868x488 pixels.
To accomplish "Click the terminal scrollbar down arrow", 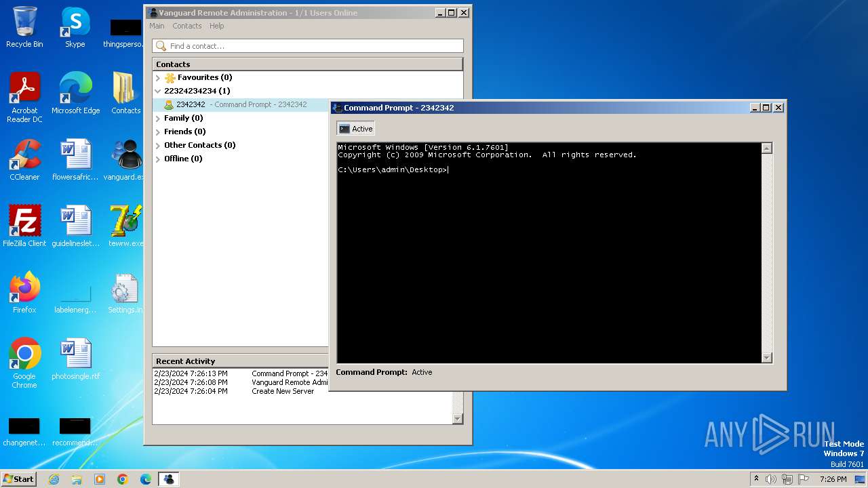I will pos(767,358).
